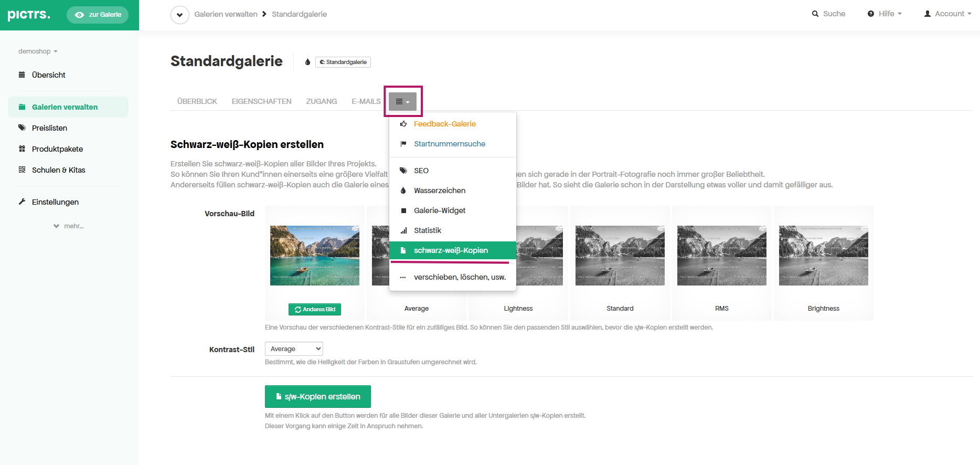
Task: Click the account user icon
Action: pyautogui.click(x=928, y=14)
